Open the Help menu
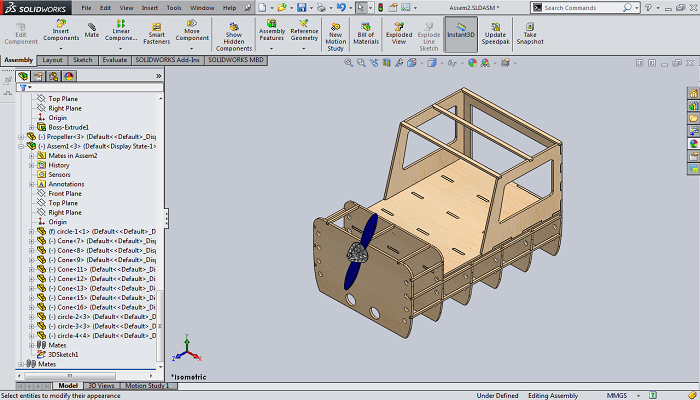This screenshot has width=700, height=400. click(229, 8)
